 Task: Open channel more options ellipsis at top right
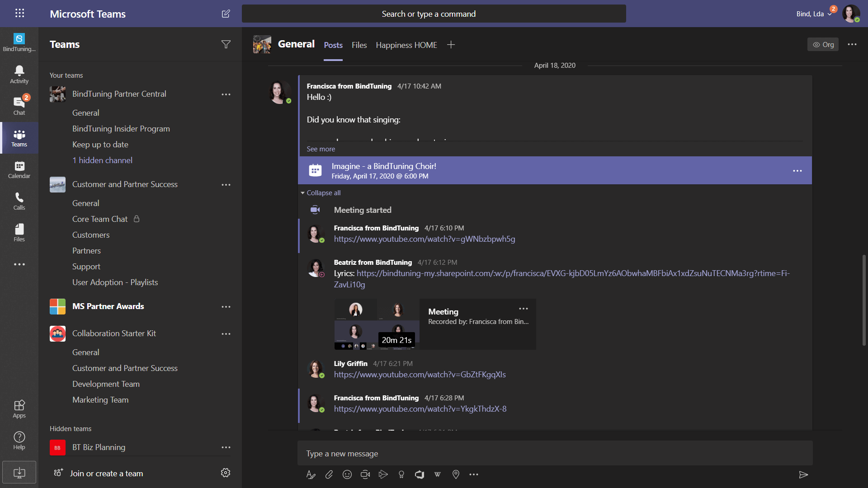pos(852,44)
